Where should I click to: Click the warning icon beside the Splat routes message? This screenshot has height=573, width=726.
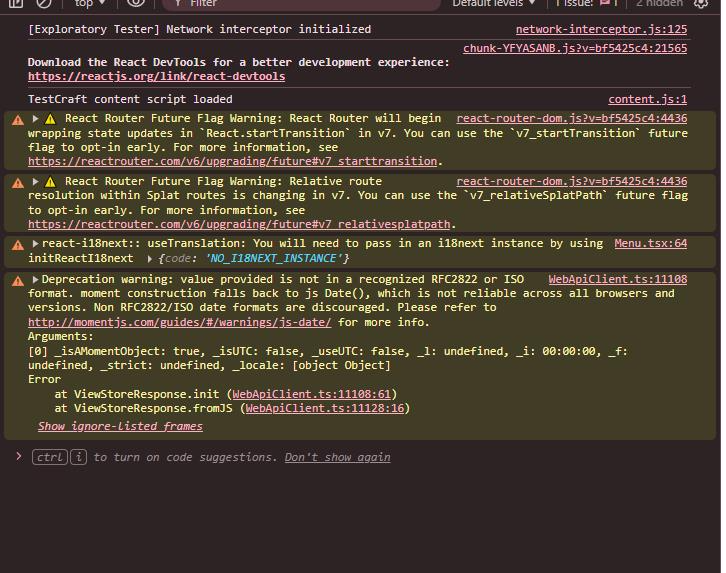17,182
